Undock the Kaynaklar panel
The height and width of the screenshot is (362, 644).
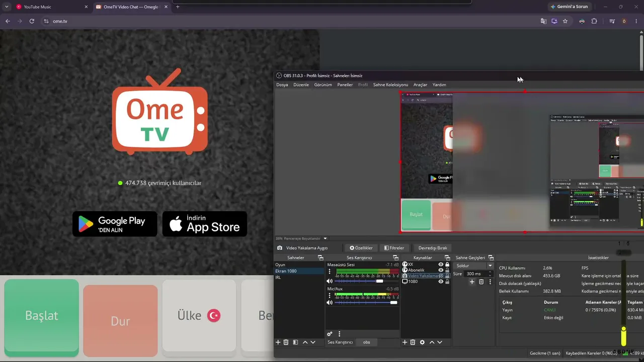click(x=447, y=258)
